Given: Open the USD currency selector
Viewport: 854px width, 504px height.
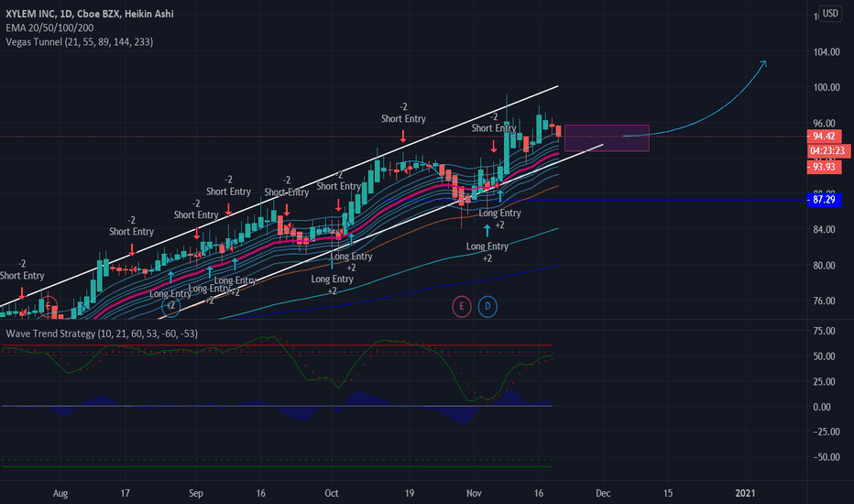Looking at the screenshot, I should (830, 13).
